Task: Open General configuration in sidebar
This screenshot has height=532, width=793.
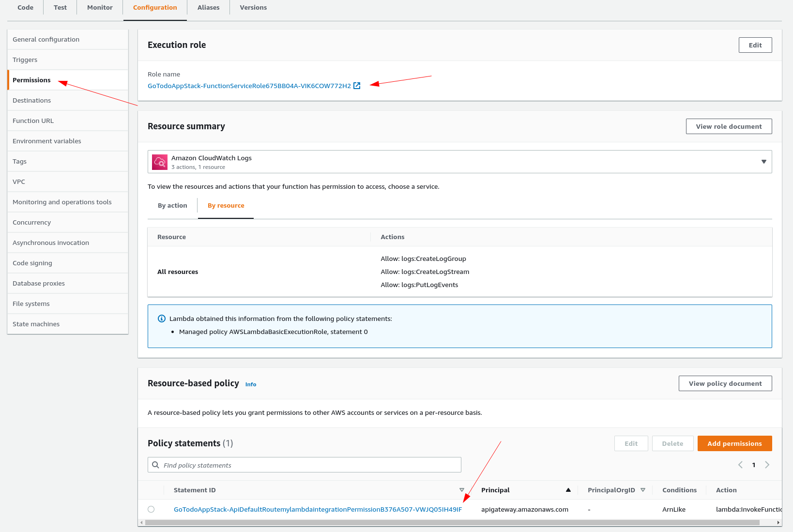Action: [68, 40]
